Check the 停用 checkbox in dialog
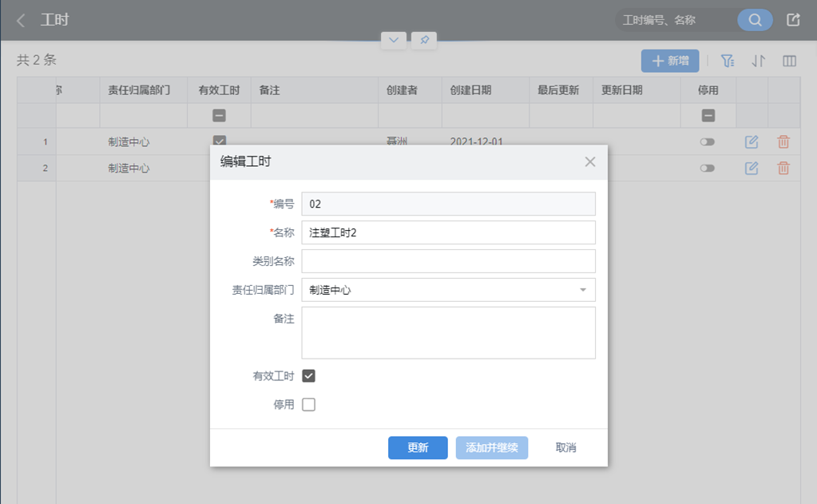 click(x=308, y=404)
